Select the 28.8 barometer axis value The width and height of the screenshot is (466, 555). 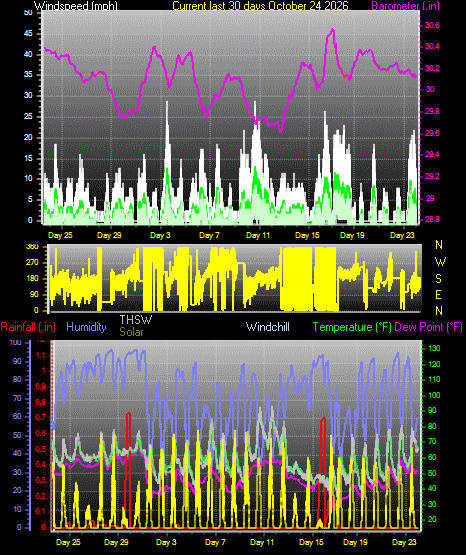tap(432, 219)
